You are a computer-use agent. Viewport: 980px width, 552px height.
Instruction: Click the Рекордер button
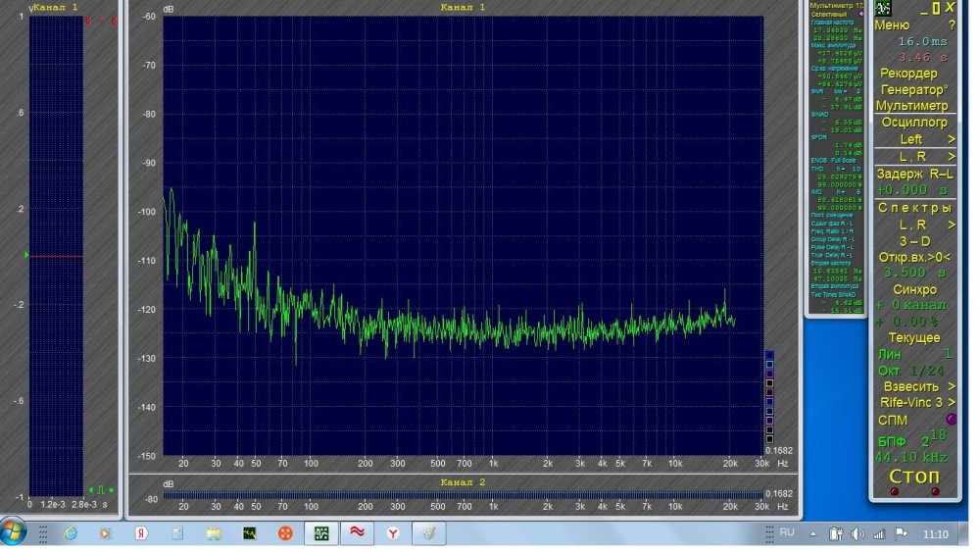(x=908, y=74)
